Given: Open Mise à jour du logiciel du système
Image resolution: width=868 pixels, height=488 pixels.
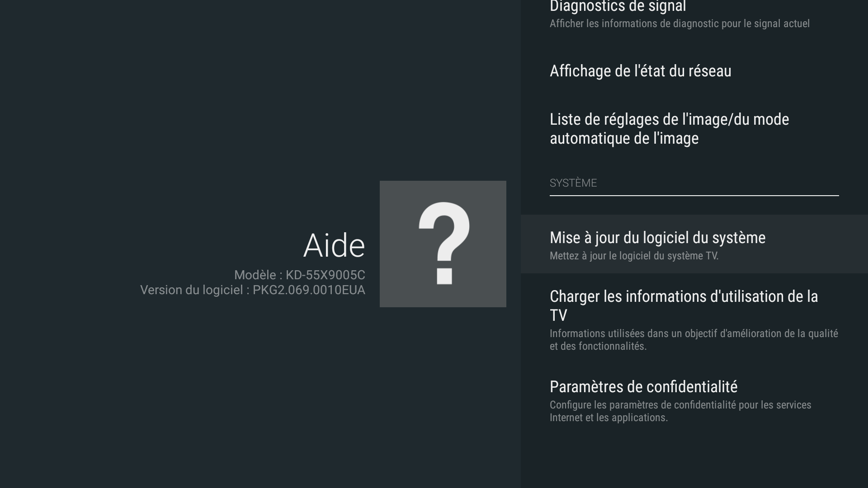Looking at the screenshot, I should (x=657, y=238).
